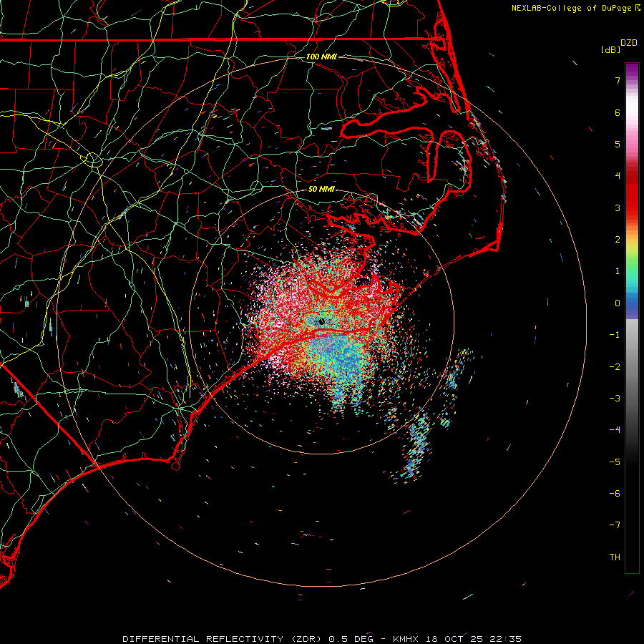
Task: Click the 22:35 timestamp text
Action: pyautogui.click(x=505, y=639)
